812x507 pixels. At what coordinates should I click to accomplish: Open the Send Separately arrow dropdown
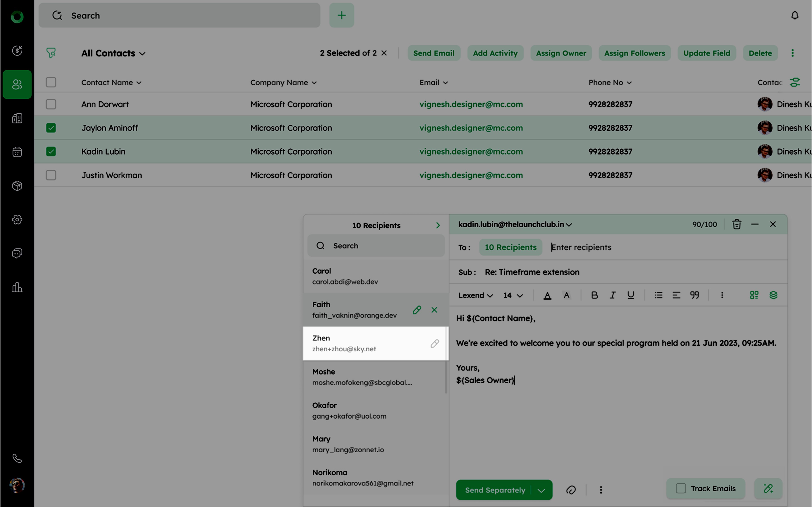coord(541,490)
